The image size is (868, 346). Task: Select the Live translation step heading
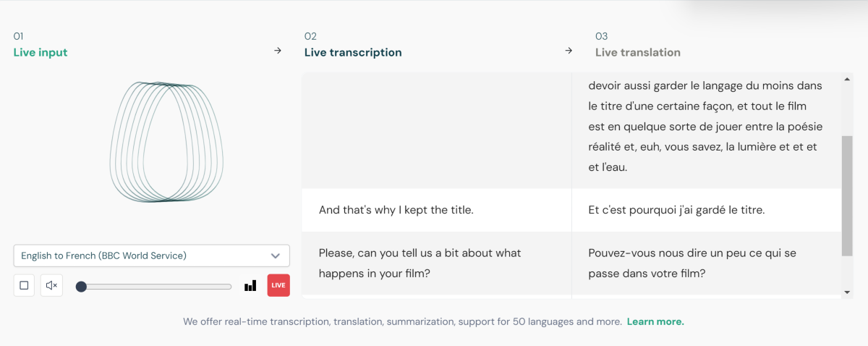[x=637, y=52]
